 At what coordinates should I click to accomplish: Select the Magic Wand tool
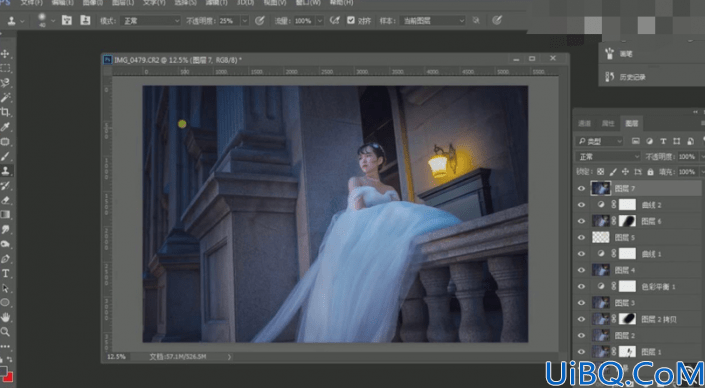[5, 98]
